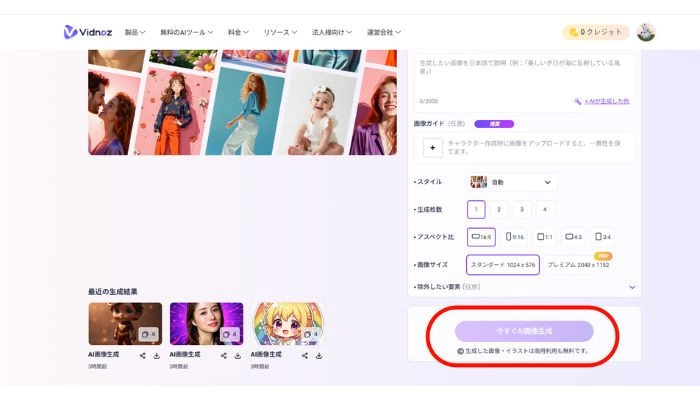This screenshot has width=700, height=400.
Task: Click the 今すぐAI画像生成 button
Action: click(x=524, y=331)
